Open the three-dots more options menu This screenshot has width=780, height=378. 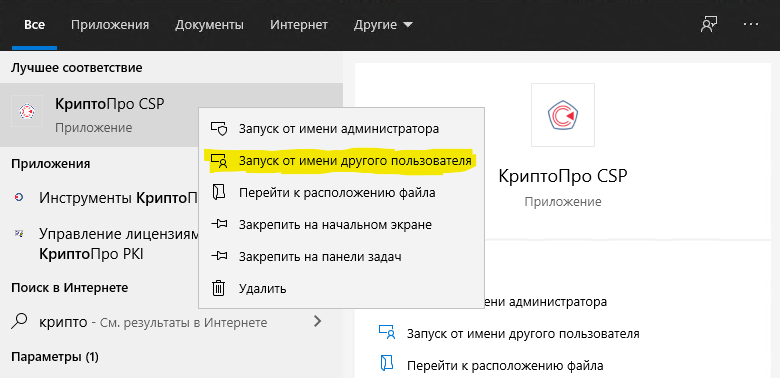pos(751,24)
